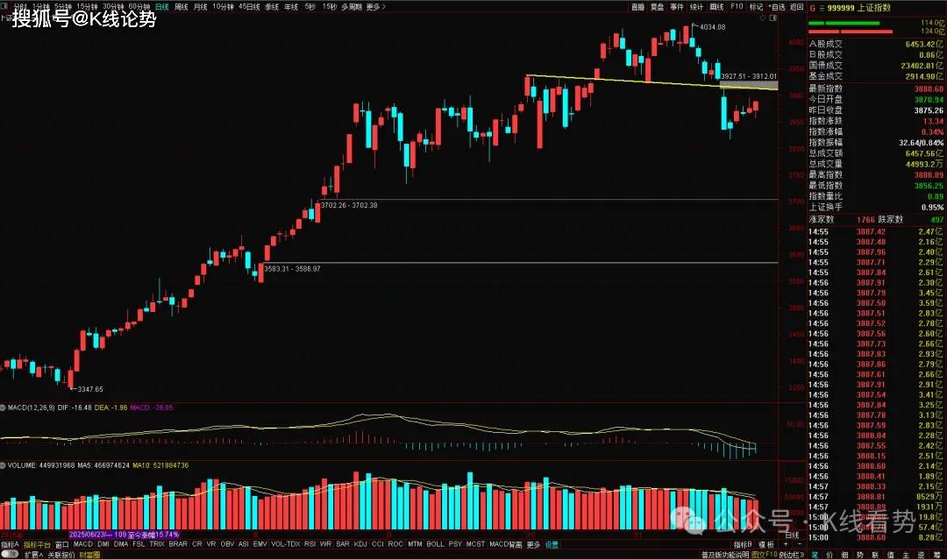The image size is (947, 560).
Task: Click the VOLUME indicator label
Action: (x=22, y=466)
